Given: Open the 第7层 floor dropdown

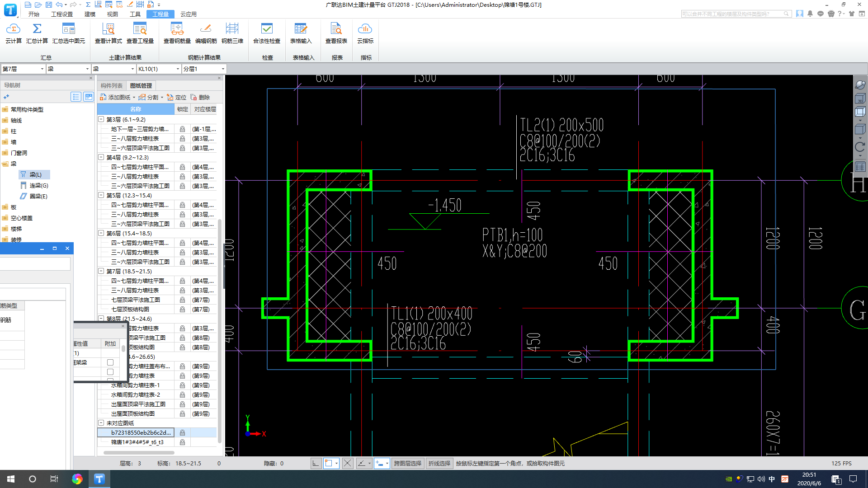Looking at the screenshot, I should [x=42, y=69].
